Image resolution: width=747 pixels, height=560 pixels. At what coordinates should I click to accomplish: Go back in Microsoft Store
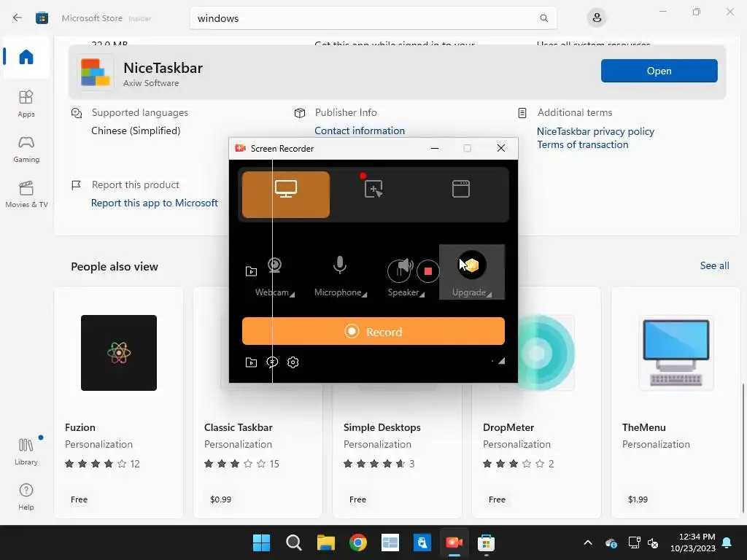(x=18, y=18)
